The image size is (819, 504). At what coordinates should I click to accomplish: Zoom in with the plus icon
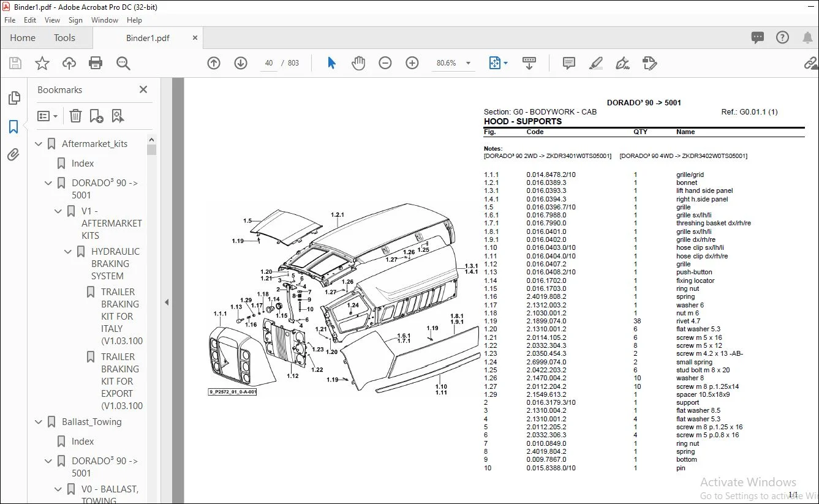pos(412,63)
